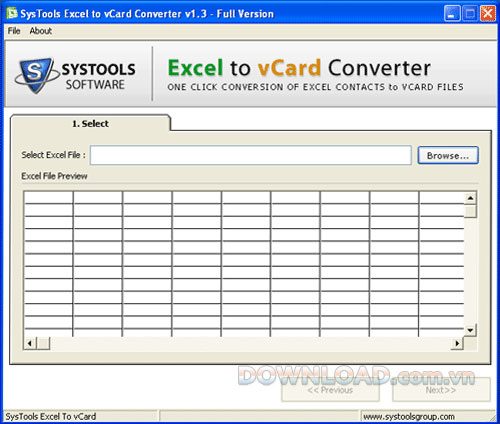Click the SysTools Excel To vCard status text
Screen dimensions: 500x424
click(51, 417)
